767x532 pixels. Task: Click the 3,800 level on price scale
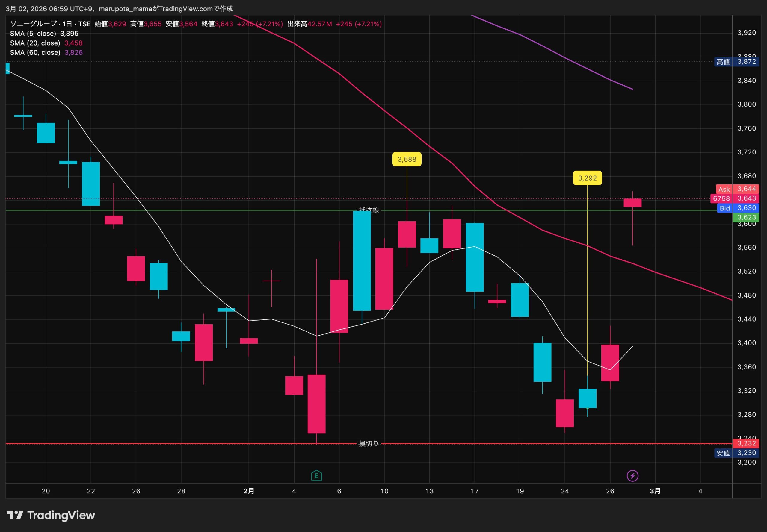[746, 104]
